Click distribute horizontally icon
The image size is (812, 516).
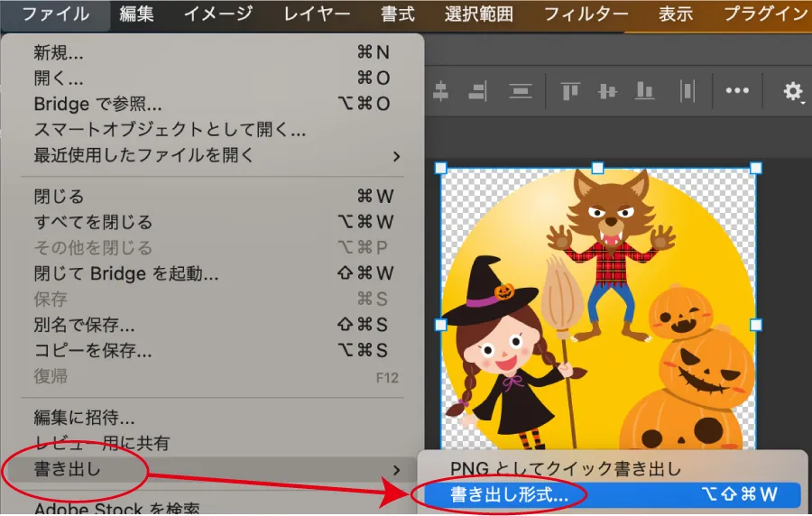[687, 91]
